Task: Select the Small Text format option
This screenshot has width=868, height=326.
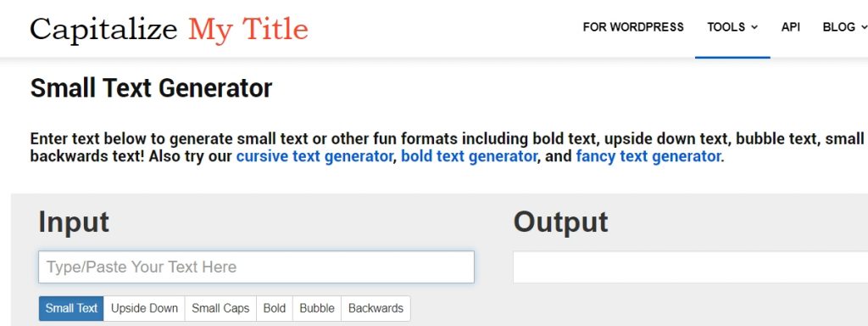Action: tap(71, 308)
